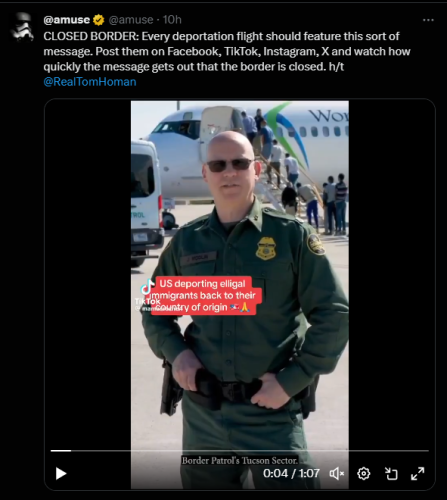Click the verified badge next to amuse
The width and height of the screenshot is (447, 500).
click(98, 20)
